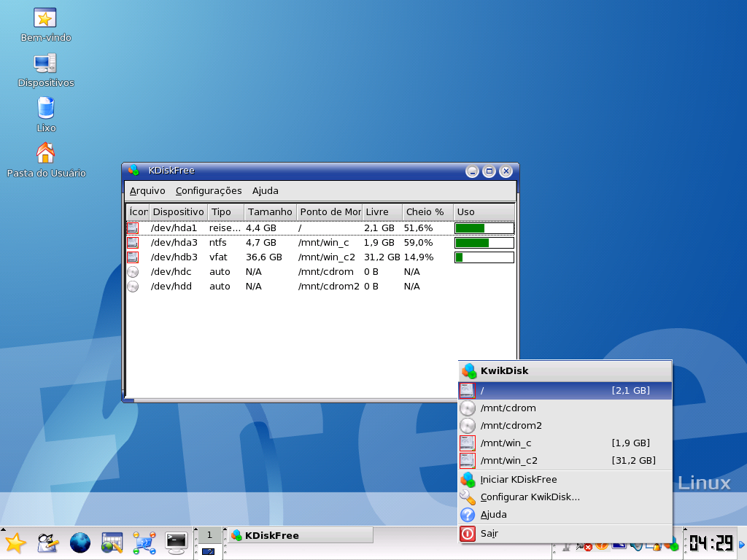The height and width of the screenshot is (560, 747).
Task: Sort by the Livre column header
Action: pyautogui.click(x=382, y=212)
